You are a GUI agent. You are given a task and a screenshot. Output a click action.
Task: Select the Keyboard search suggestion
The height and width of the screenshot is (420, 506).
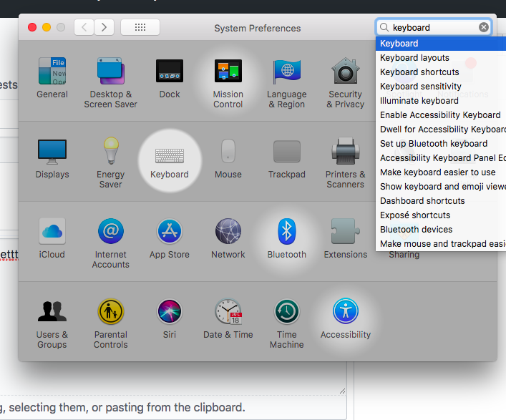[x=441, y=44]
